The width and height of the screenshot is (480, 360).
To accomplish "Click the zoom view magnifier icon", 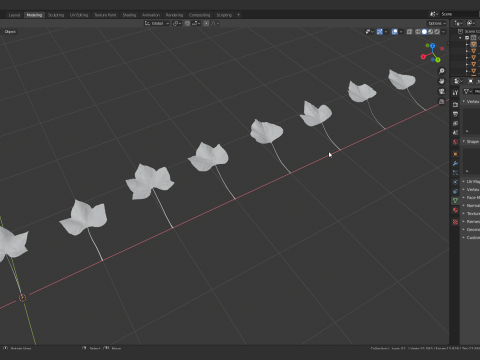I will (x=442, y=71).
